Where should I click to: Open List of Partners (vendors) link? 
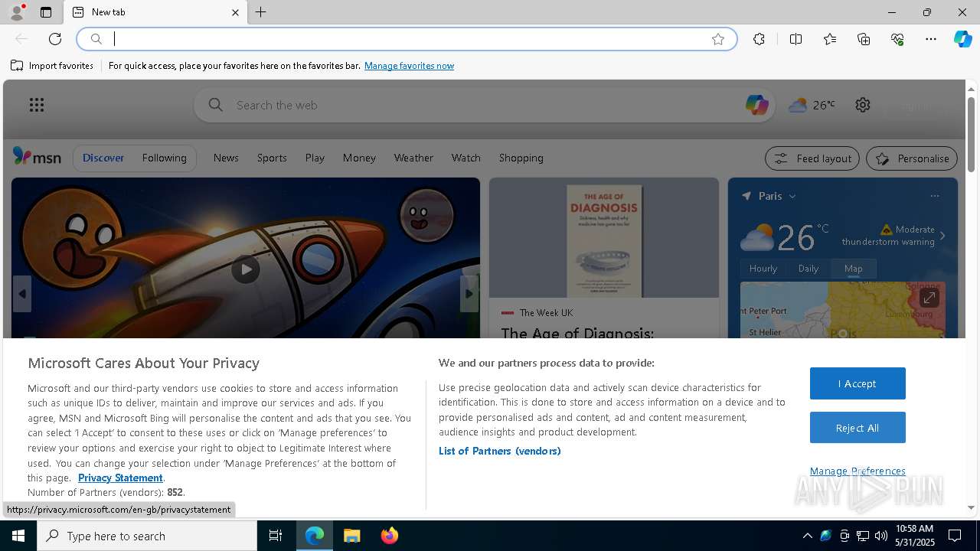[499, 451]
